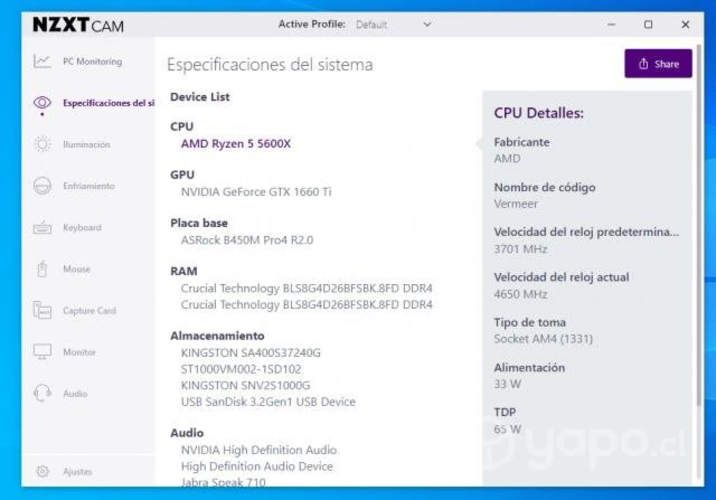
Task: Click KINGSTON SA400S37240G storage device
Action: [x=250, y=353]
